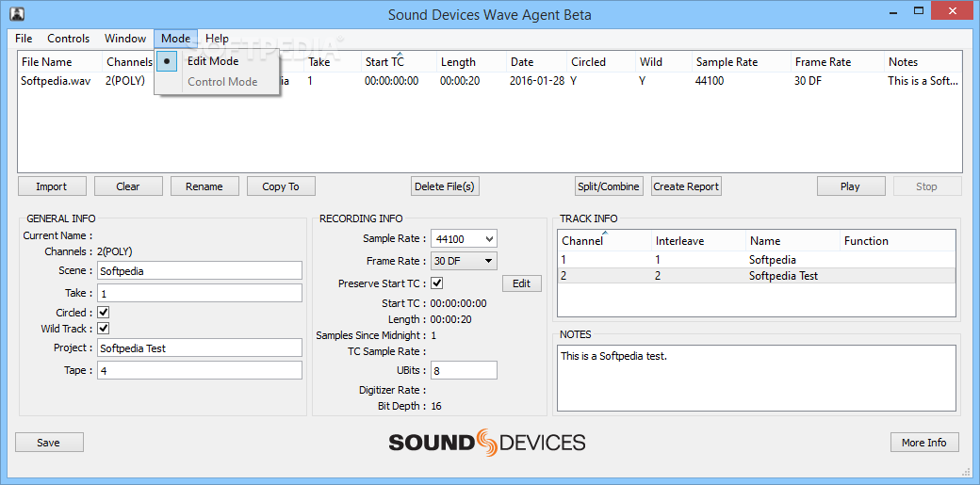Toggle the Preserve Start TC checkbox
980x485 pixels.
[437, 283]
